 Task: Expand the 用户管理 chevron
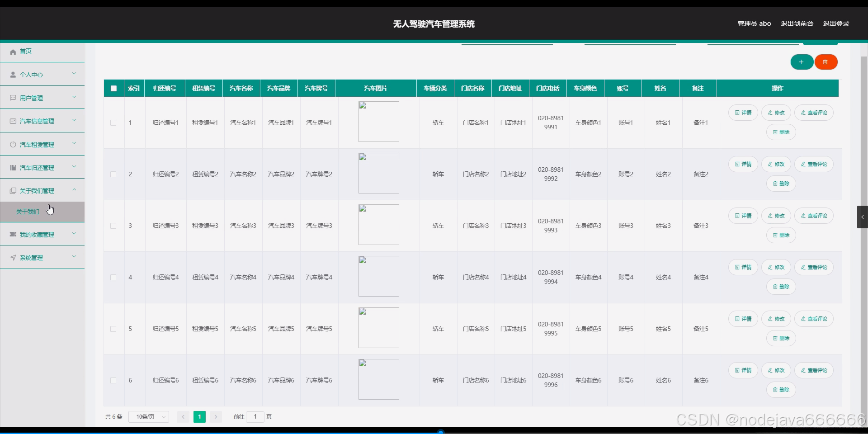point(74,97)
